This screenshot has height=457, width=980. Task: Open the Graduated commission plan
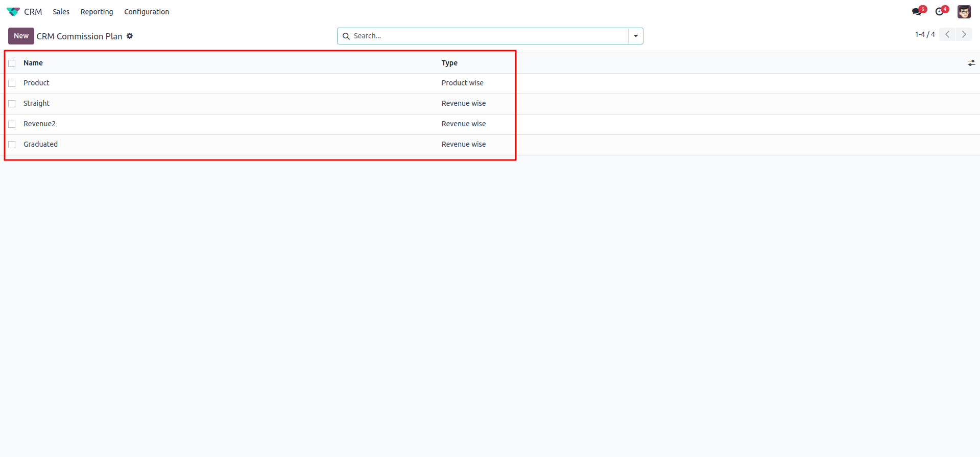pos(40,144)
